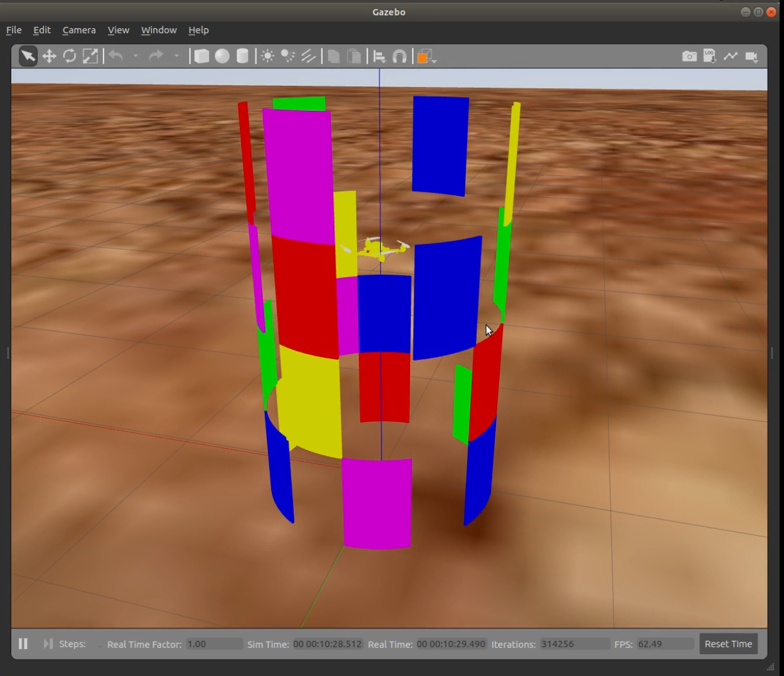Close the Gazebo window
Image resolution: width=784 pixels, height=676 pixels.
[x=771, y=12]
